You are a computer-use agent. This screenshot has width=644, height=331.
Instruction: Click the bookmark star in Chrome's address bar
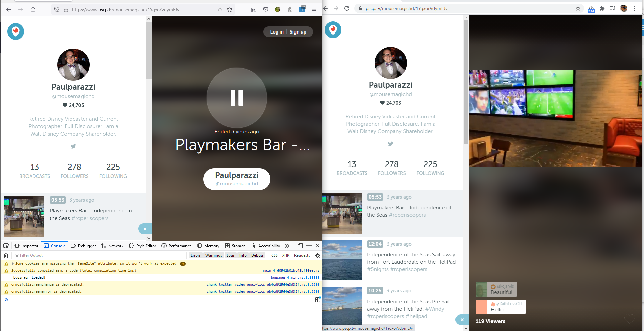[x=578, y=8]
